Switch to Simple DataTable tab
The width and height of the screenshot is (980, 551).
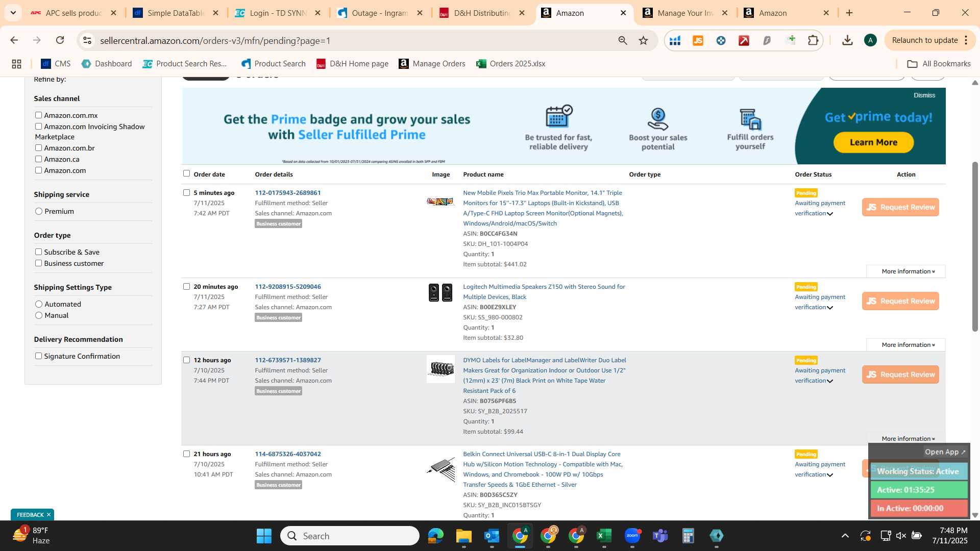point(176,13)
